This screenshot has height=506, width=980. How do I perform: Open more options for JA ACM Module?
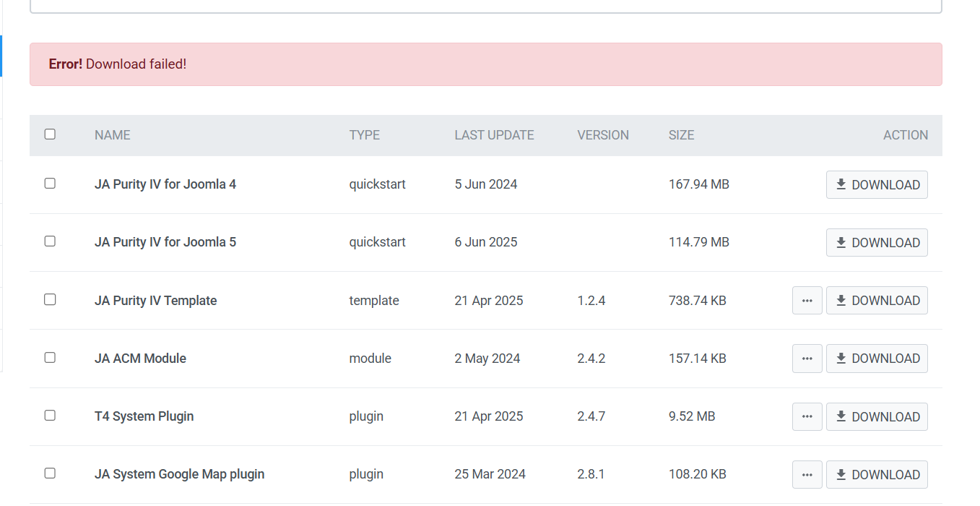tap(807, 358)
